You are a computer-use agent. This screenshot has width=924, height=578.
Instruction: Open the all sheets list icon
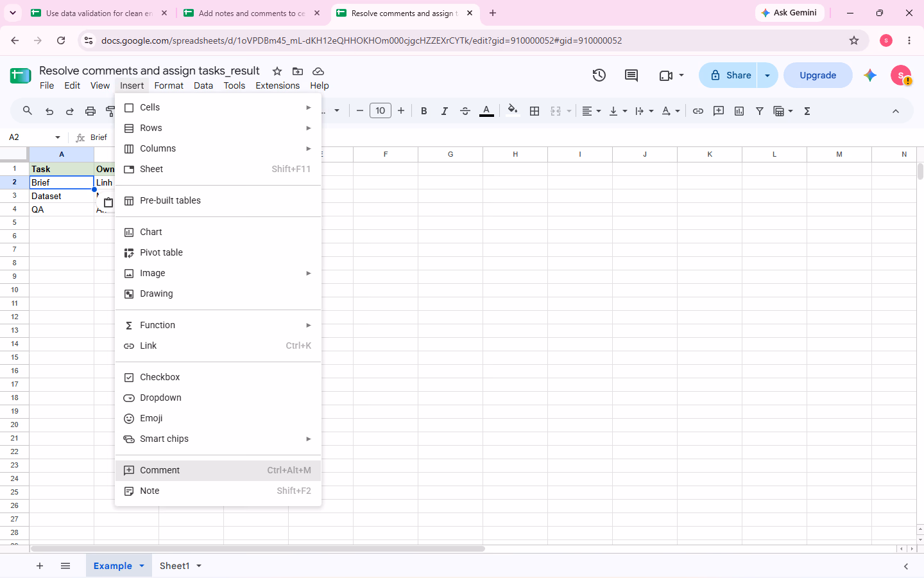(65, 566)
